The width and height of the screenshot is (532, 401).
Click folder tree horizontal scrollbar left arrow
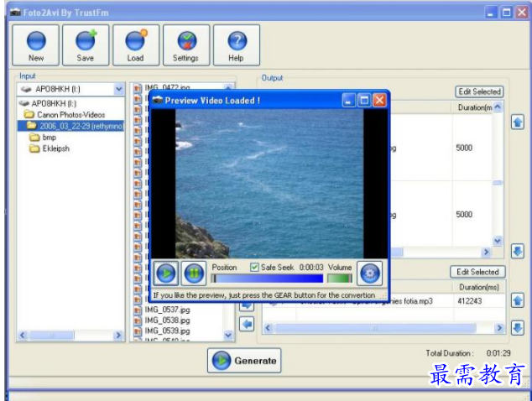[23, 336]
